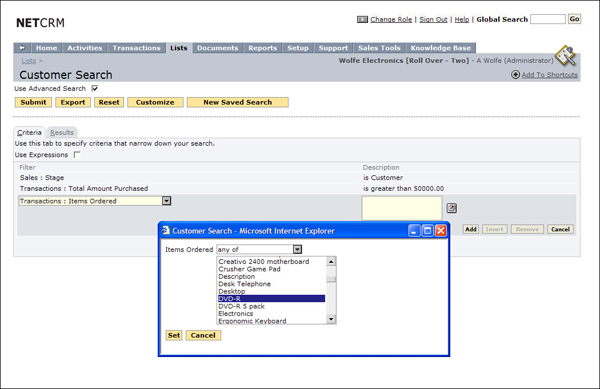
Task: Click the Internet Explorer page icon in popup title
Action: (x=166, y=230)
